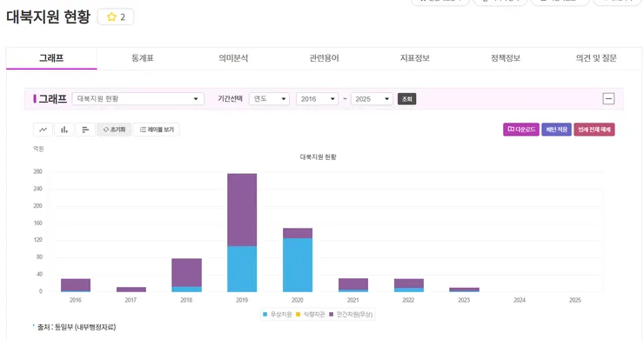Click the star bookmark button
644x340 pixels.
pos(116,17)
